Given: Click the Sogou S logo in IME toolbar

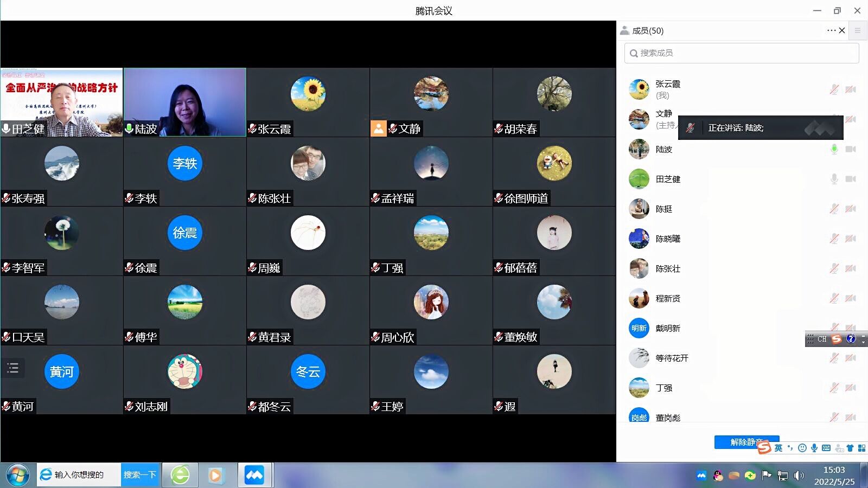Looking at the screenshot, I should [764, 447].
